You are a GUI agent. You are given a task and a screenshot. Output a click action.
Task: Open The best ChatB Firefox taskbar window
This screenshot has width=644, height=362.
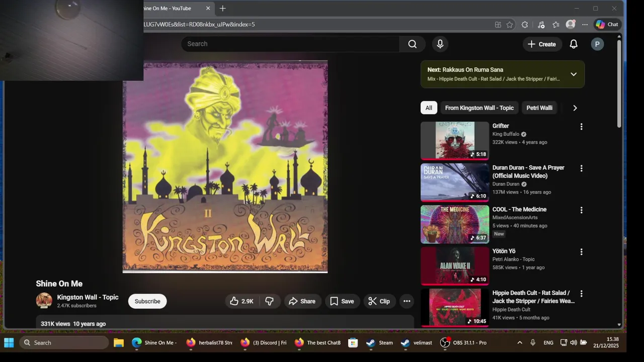coord(318,342)
